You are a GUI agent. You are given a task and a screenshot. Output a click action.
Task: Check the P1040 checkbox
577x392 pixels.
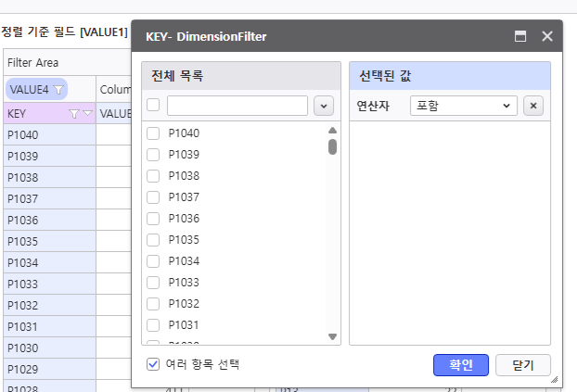(153, 133)
